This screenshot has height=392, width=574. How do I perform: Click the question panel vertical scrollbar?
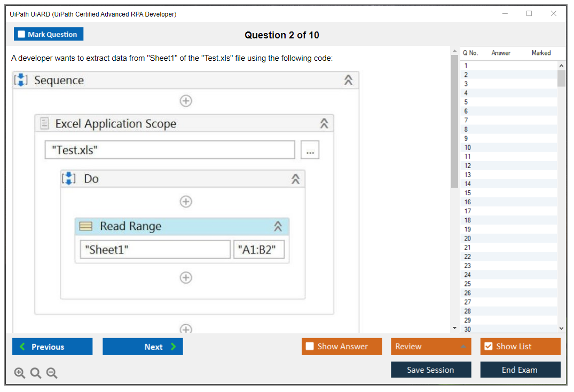click(x=454, y=123)
